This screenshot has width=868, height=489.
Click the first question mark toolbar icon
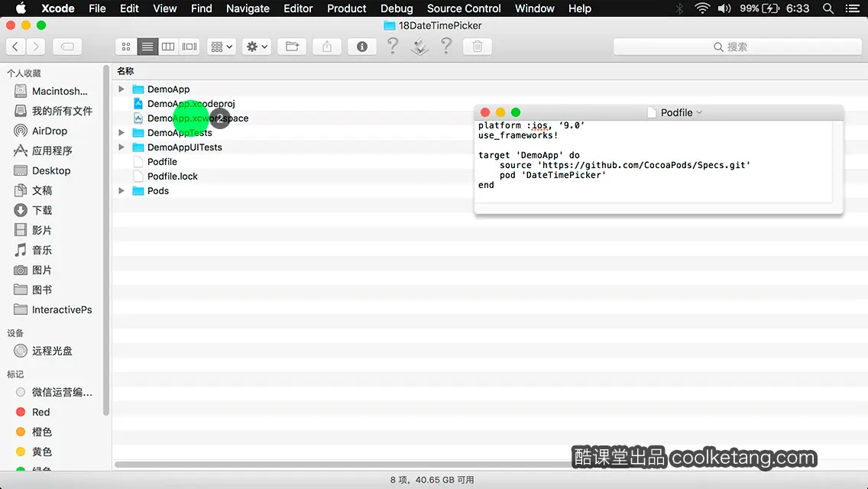[x=393, y=46]
